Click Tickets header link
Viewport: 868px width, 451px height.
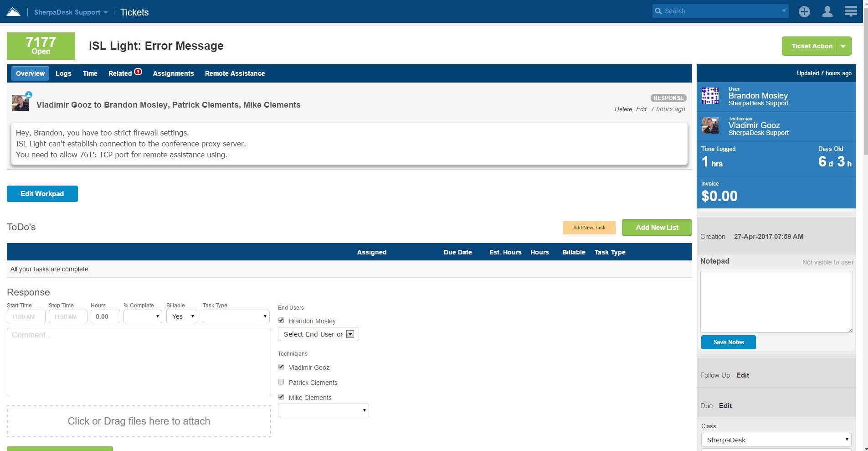tap(134, 12)
